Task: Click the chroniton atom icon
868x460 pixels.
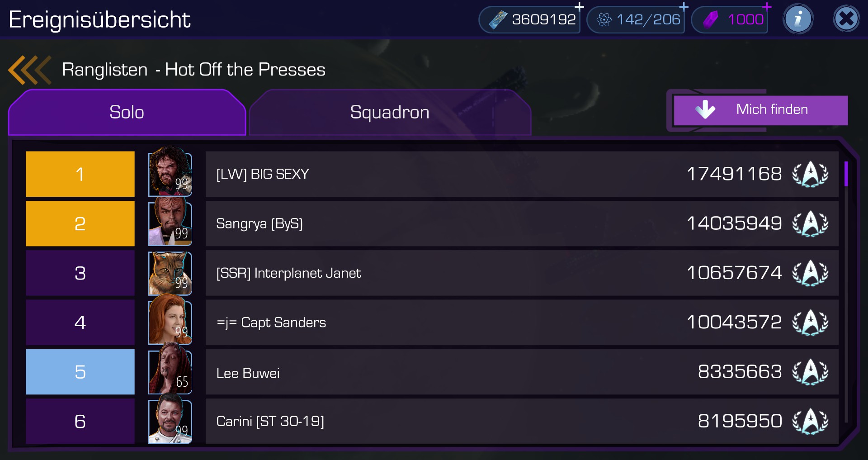Action: click(x=604, y=20)
